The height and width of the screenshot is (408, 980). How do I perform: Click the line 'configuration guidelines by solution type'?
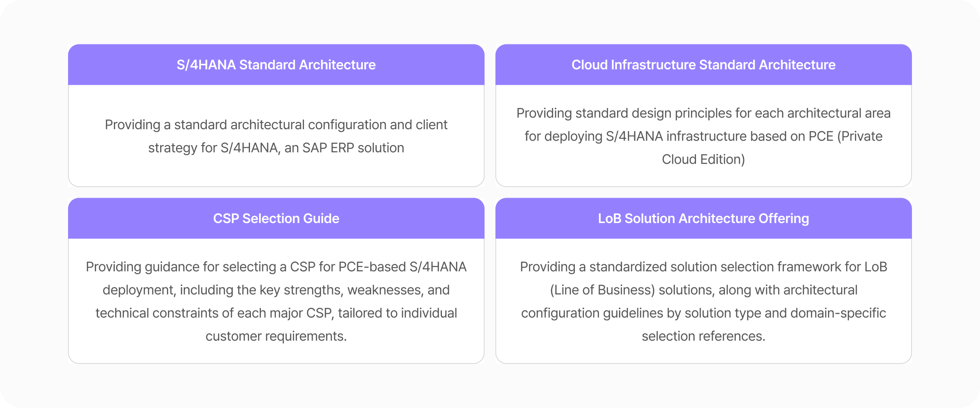click(x=703, y=313)
